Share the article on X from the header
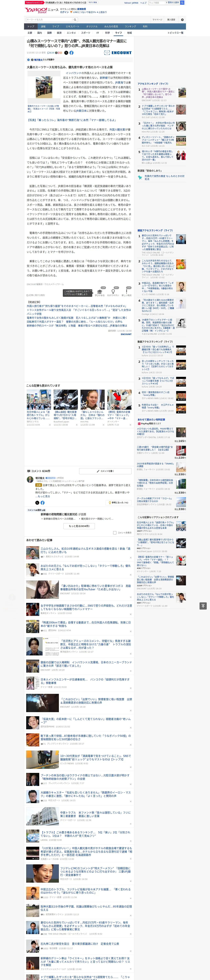 point(66,53)
